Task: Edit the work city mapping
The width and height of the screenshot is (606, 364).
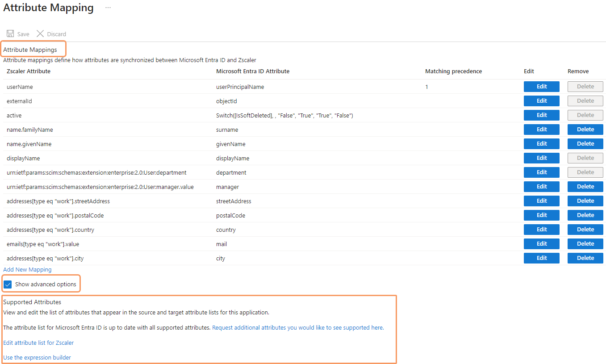Action: [x=541, y=258]
